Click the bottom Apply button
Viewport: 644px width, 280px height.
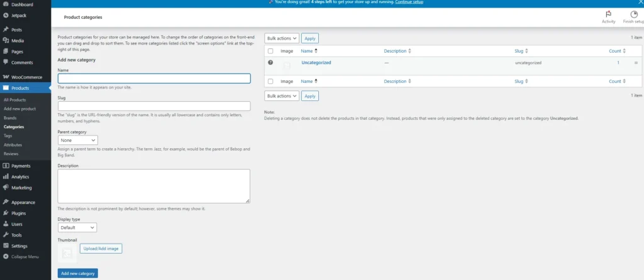[310, 96]
